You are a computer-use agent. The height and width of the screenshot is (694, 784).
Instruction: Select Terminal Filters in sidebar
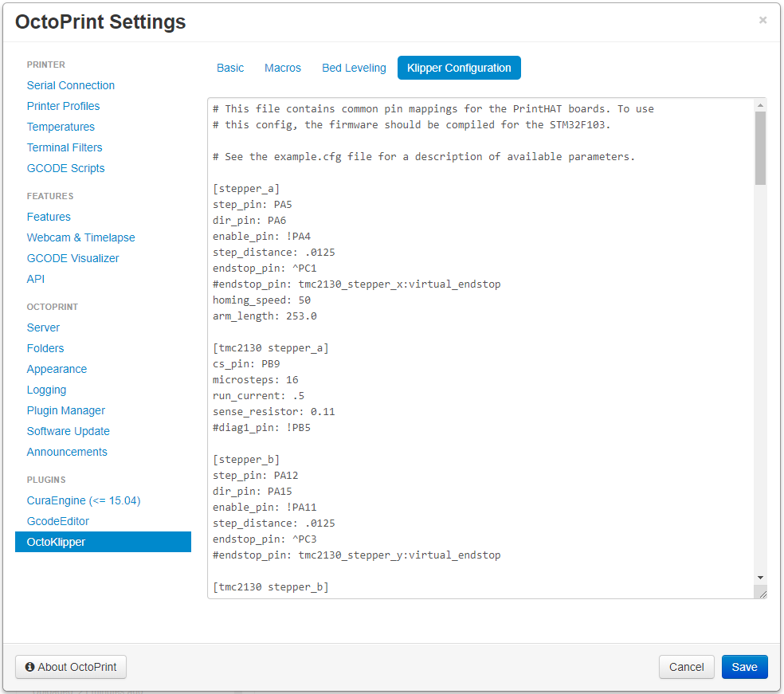(65, 147)
